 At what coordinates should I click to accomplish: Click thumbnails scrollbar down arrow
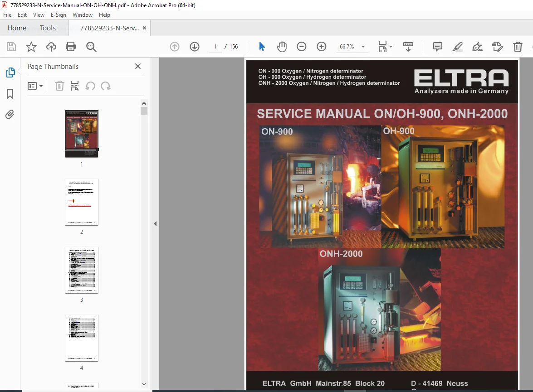pyautogui.click(x=144, y=384)
